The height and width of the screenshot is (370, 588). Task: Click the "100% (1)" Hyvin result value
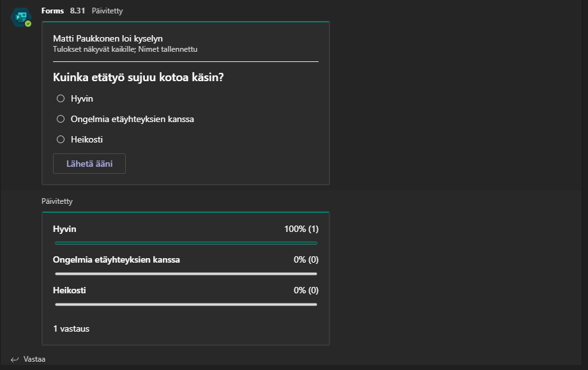(x=301, y=229)
